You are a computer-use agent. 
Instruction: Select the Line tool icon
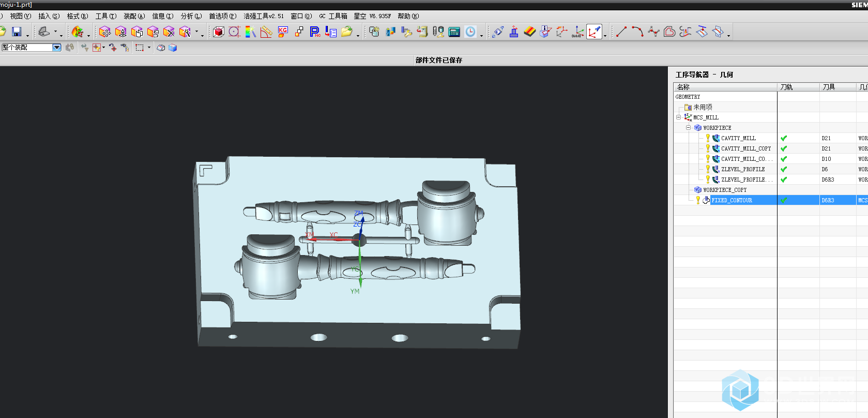pos(621,32)
